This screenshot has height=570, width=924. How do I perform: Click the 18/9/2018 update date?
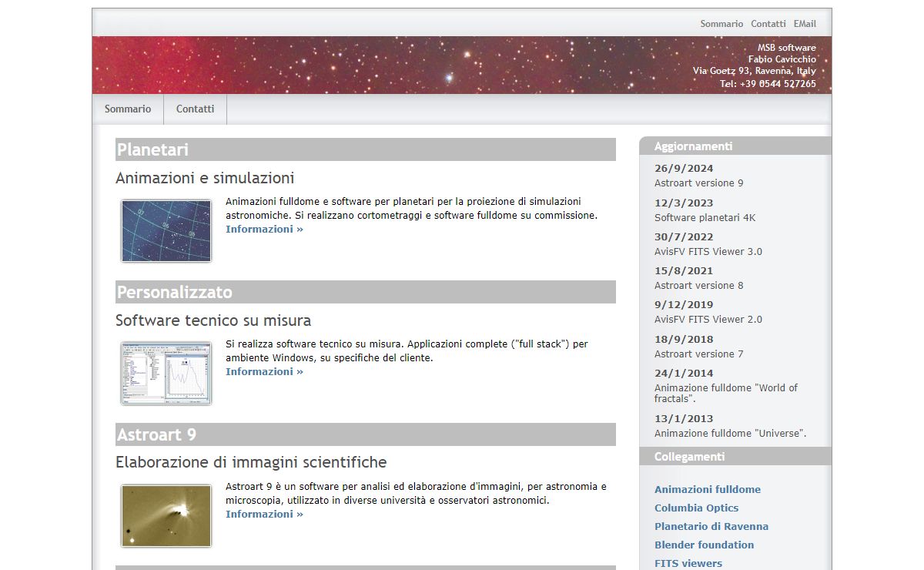pyautogui.click(x=684, y=340)
